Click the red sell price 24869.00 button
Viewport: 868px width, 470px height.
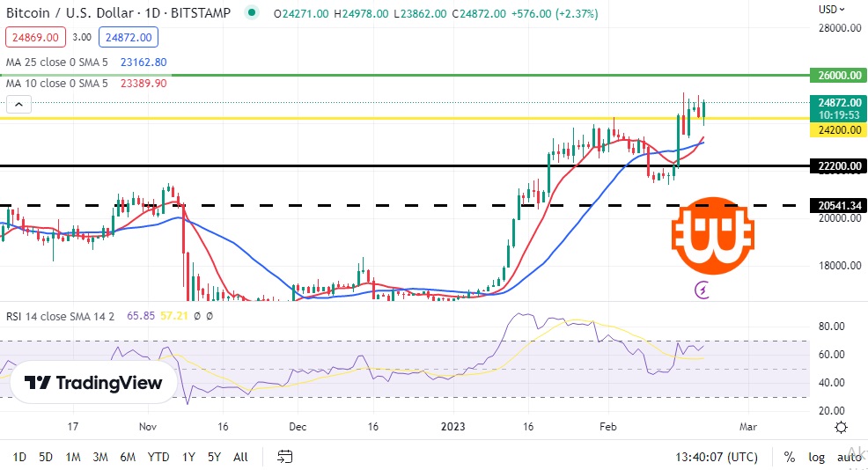tap(35, 37)
